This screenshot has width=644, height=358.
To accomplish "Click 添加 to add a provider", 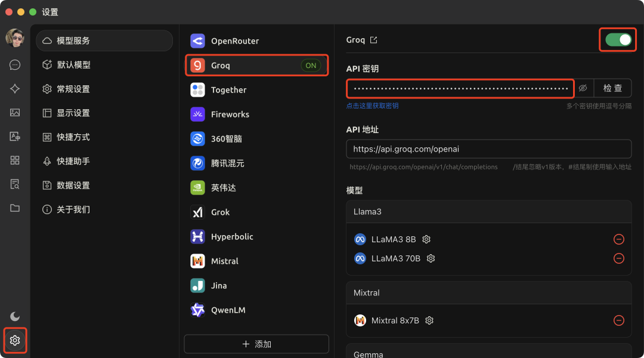I will [x=256, y=344].
